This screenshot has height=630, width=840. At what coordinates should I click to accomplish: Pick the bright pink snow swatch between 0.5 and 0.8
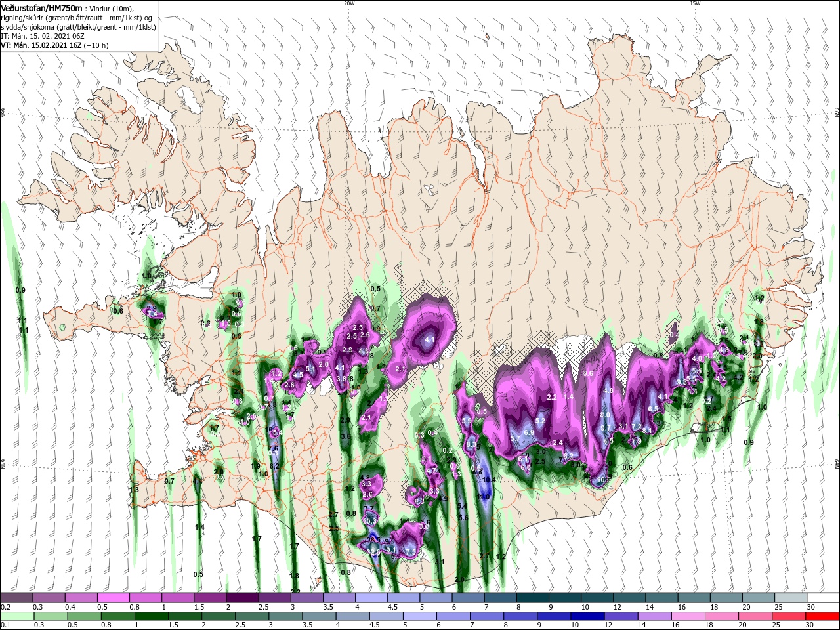(114, 598)
